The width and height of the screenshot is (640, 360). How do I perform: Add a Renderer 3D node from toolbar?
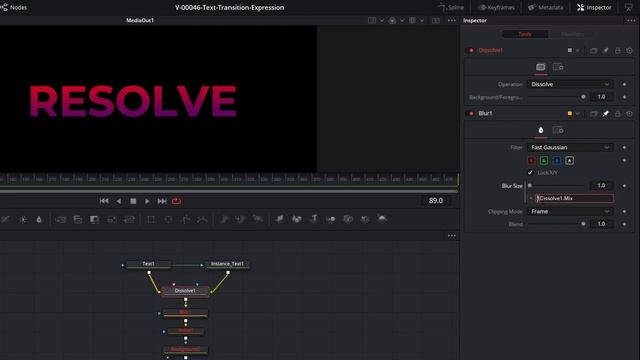382,219
